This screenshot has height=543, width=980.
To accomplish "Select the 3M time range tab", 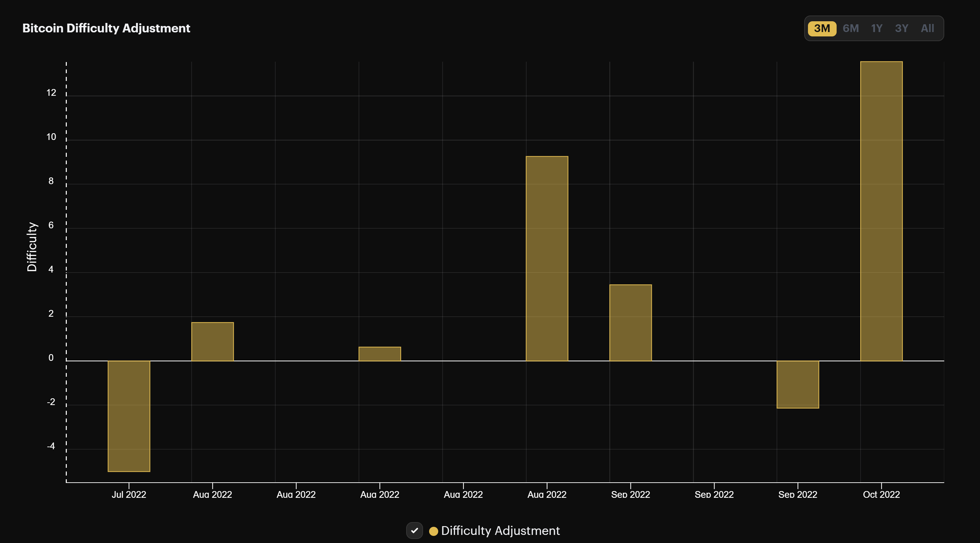I will (x=822, y=28).
